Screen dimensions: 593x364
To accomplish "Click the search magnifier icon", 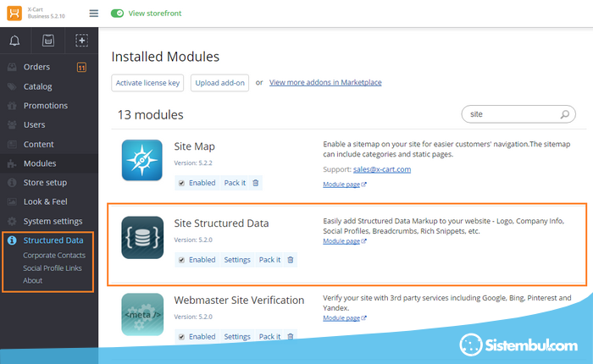I will (x=565, y=114).
